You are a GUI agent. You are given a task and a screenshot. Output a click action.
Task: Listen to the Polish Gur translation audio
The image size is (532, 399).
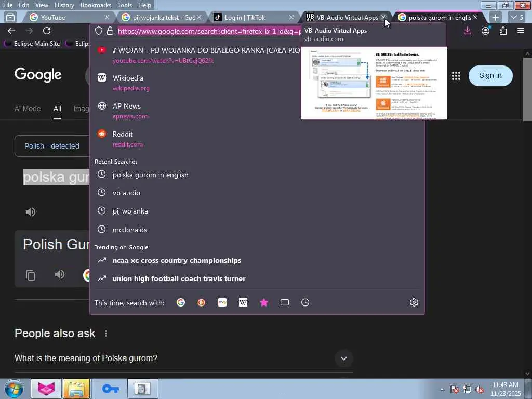click(x=60, y=274)
